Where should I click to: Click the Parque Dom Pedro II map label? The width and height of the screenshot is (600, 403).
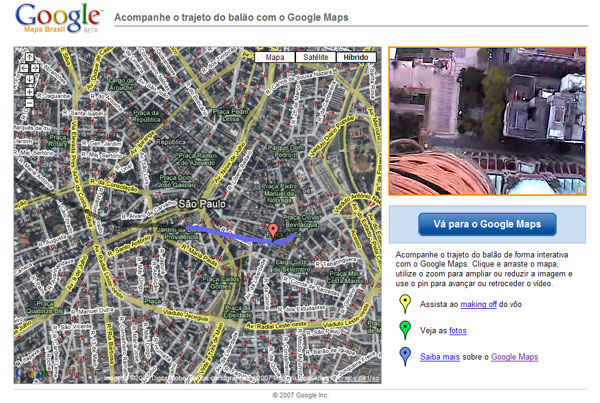(x=285, y=151)
